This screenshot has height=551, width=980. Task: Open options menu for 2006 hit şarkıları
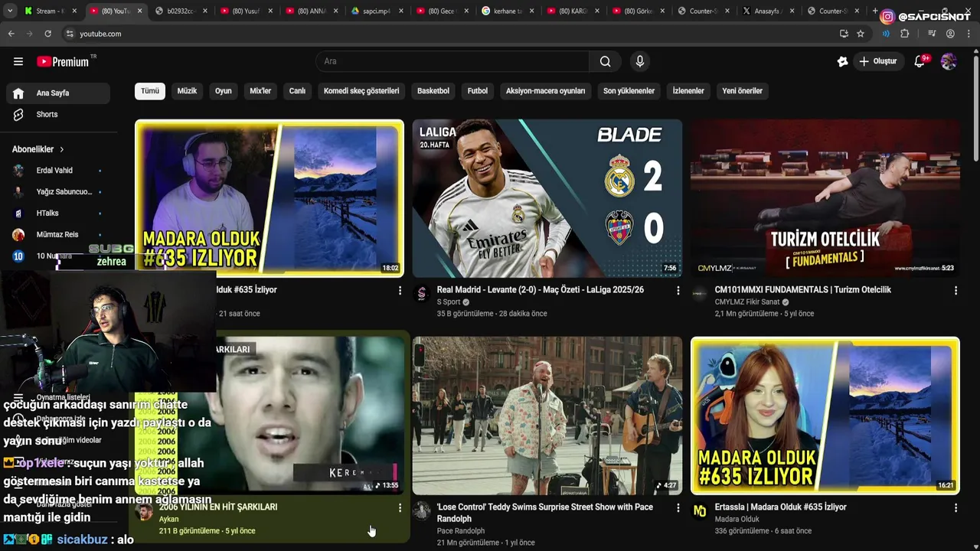tap(400, 508)
